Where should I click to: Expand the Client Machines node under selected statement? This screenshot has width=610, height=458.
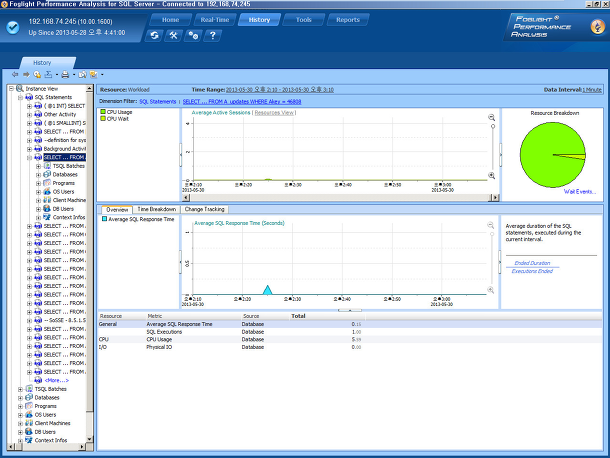[38, 200]
